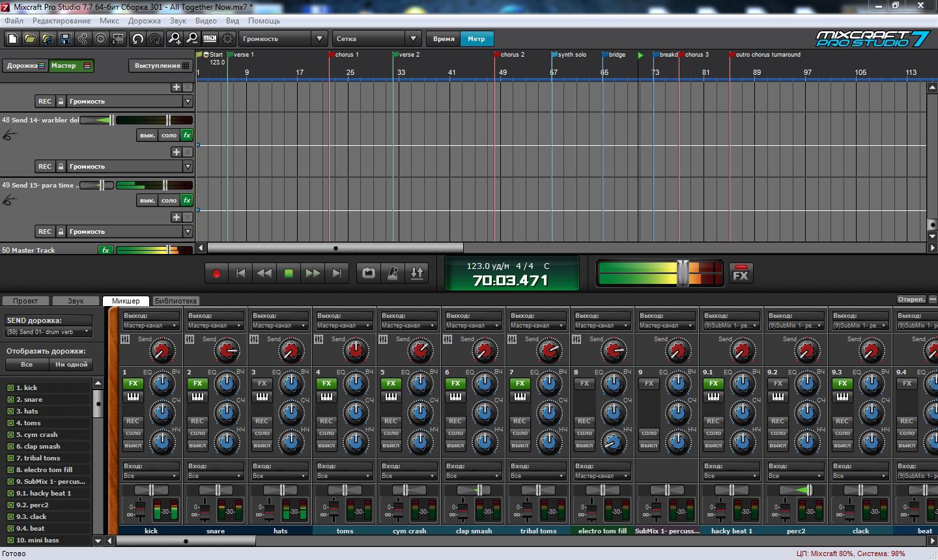
Task: Click the fast forward transport button
Action: [313, 273]
